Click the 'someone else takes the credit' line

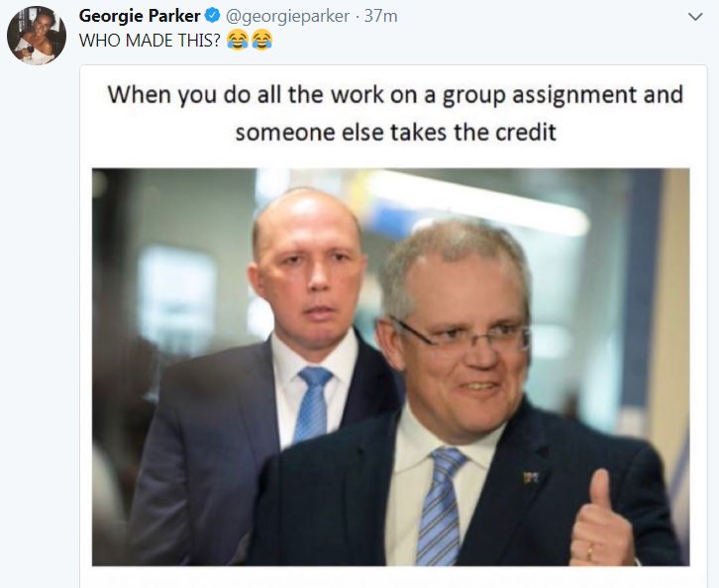pos(396,133)
